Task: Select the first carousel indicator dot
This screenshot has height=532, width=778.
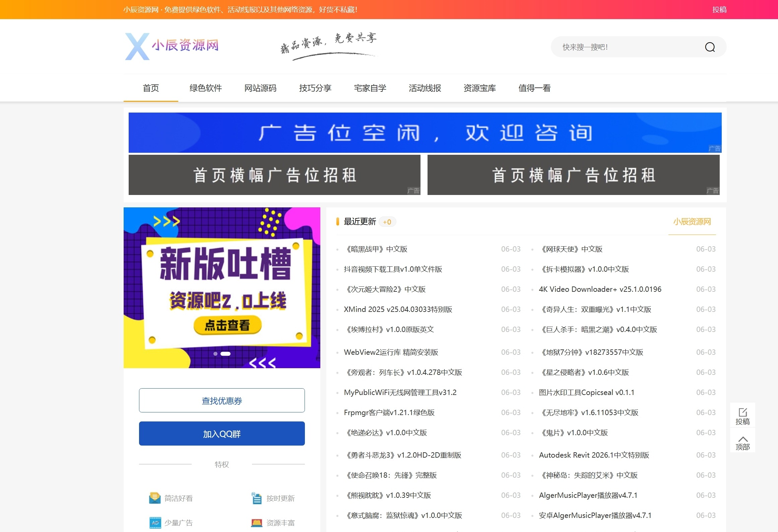Action: coord(215,354)
